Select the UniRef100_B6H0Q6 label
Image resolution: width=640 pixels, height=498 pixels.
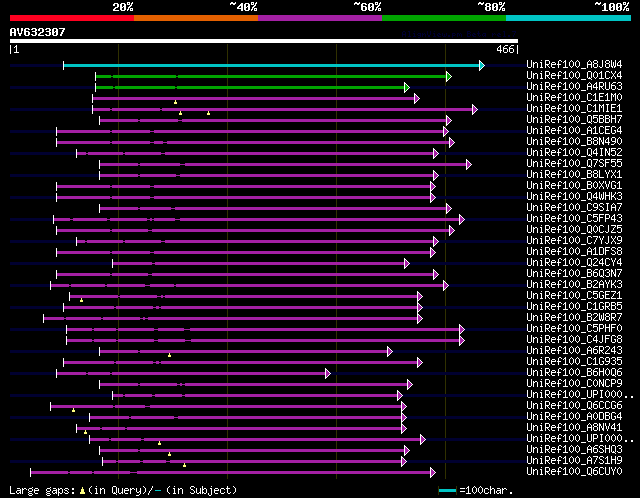coord(574,373)
